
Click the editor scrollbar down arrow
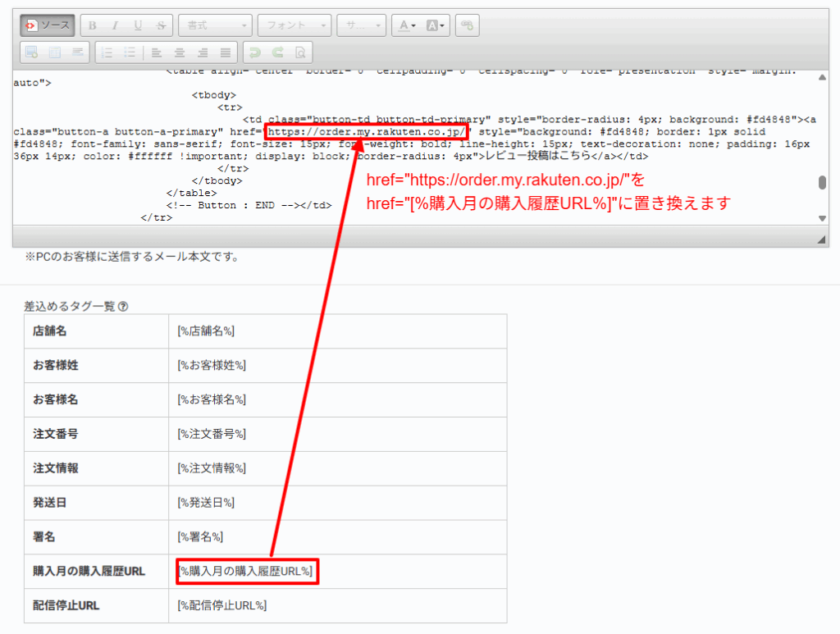pyautogui.click(x=822, y=218)
